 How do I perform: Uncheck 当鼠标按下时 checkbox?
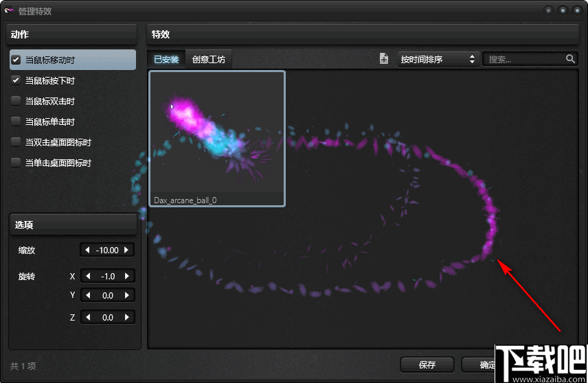[16, 80]
